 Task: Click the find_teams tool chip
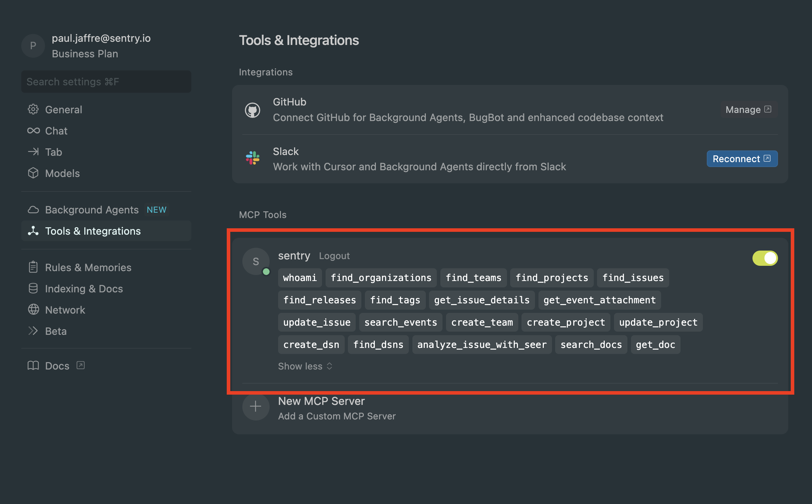[x=473, y=277]
